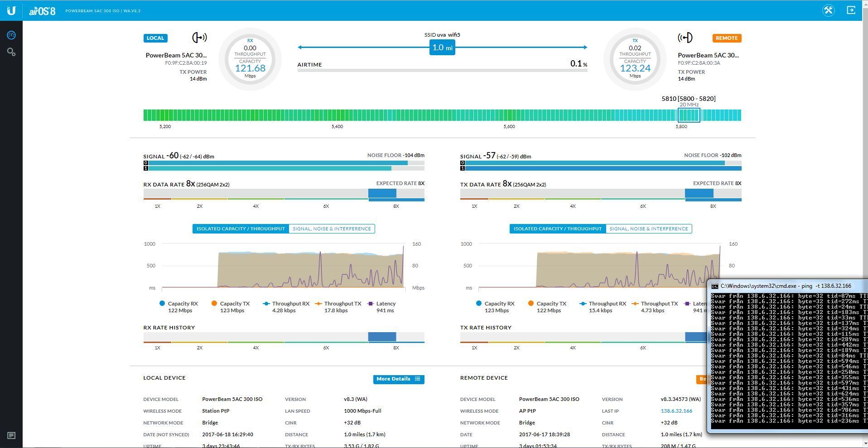This screenshot has height=448, width=868.
Task: Click the Ubiquiti logo icon
Action: pyautogui.click(x=11, y=10)
